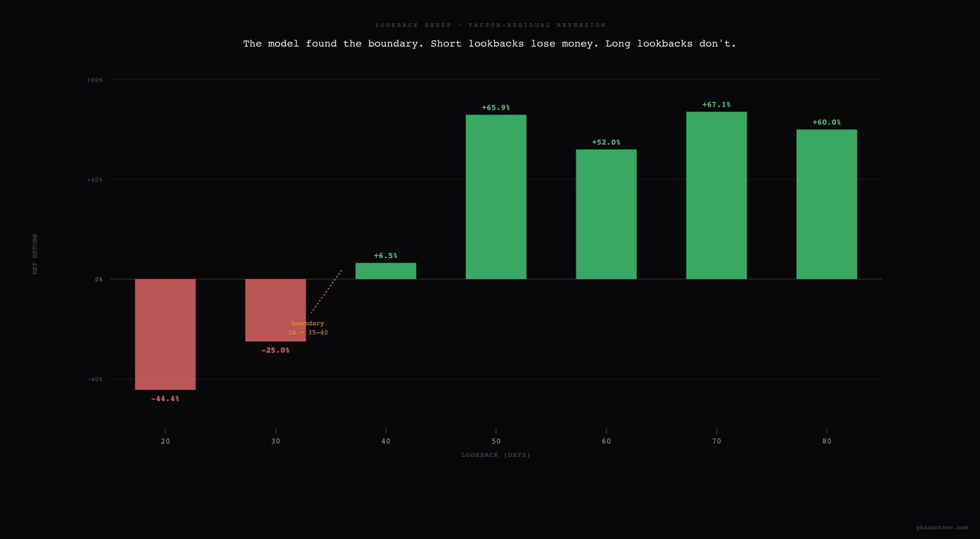
Task: Click the red bar for lookback 30
Action: tap(276, 310)
